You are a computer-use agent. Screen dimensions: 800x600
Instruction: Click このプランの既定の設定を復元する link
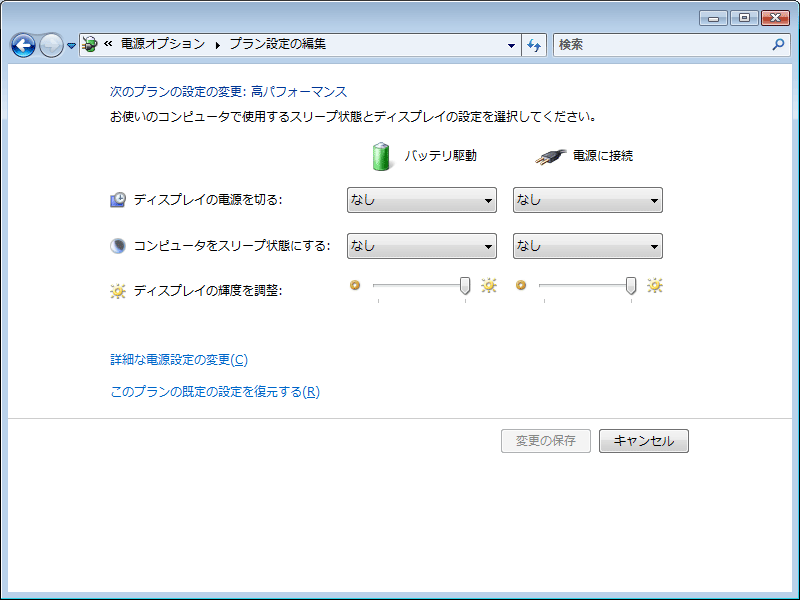[215, 392]
